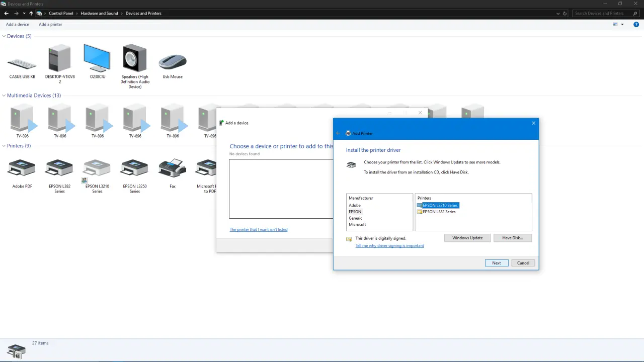The height and width of the screenshot is (362, 644).
Task: Select the Microsoft Print to PDF printer icon
Action: [x=206, y=175]
